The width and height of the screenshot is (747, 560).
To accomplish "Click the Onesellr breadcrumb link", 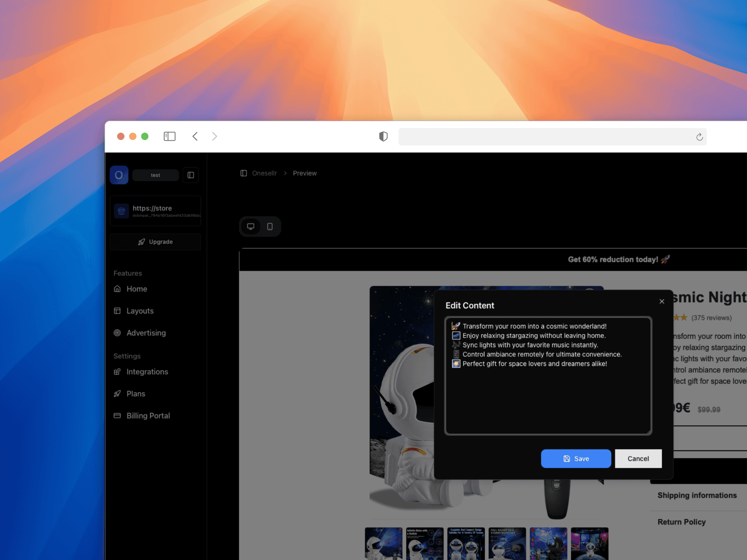I will [265, 173].
